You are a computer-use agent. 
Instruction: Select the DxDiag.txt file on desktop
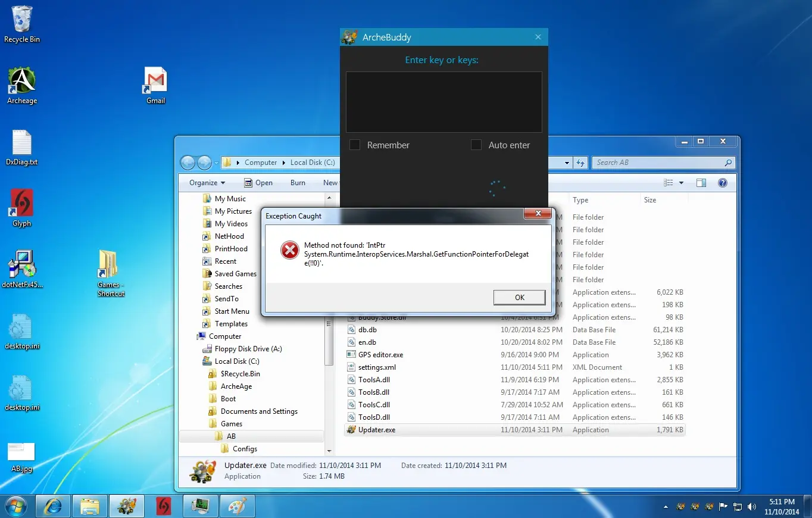pos(22,148)
